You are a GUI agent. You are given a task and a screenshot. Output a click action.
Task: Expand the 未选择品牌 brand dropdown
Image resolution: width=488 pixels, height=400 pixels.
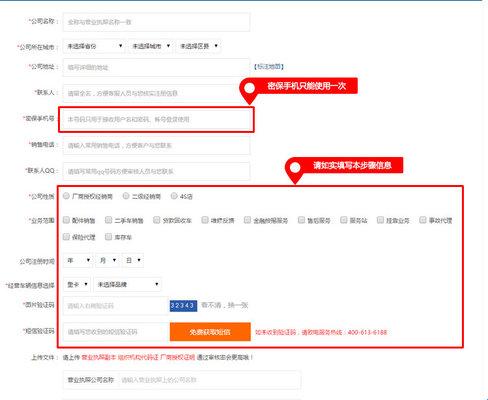[x=128, y=284]
